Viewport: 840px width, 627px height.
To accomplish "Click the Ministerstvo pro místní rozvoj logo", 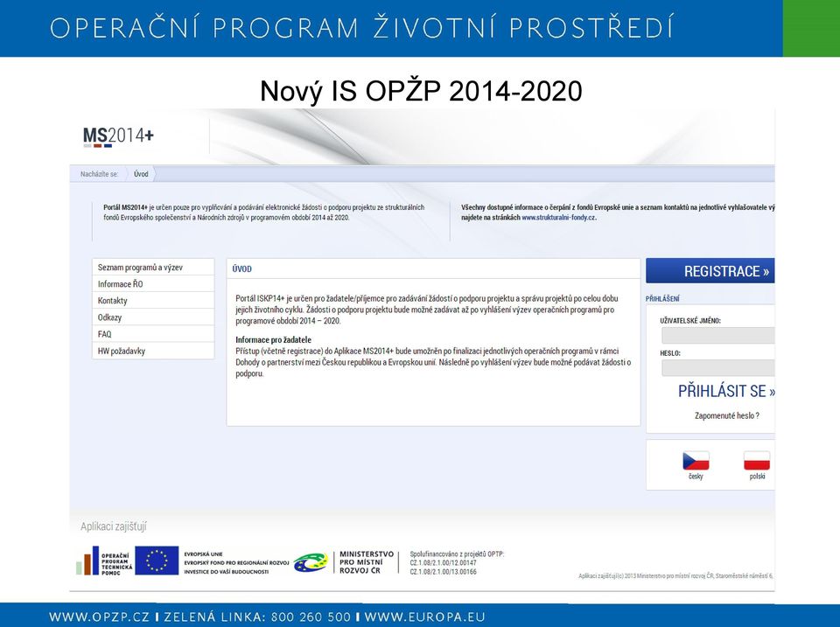I will pyautogui.click(x=343, y=562).
